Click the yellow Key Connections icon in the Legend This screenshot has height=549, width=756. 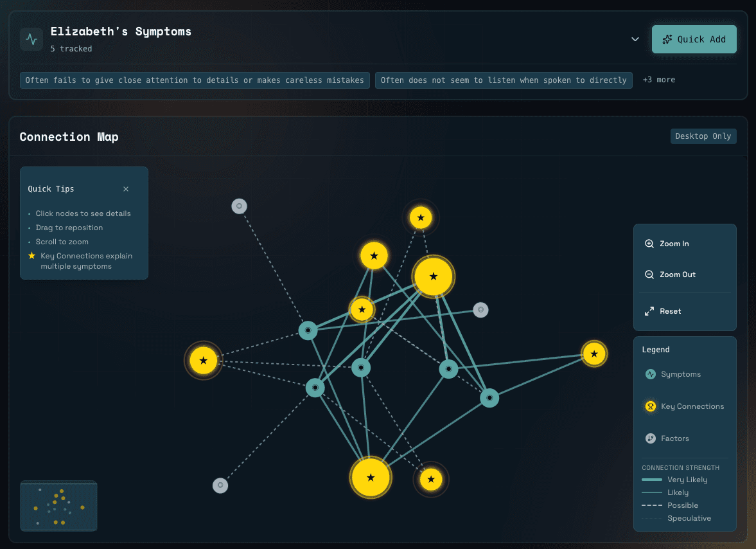(x=650, y=406)
